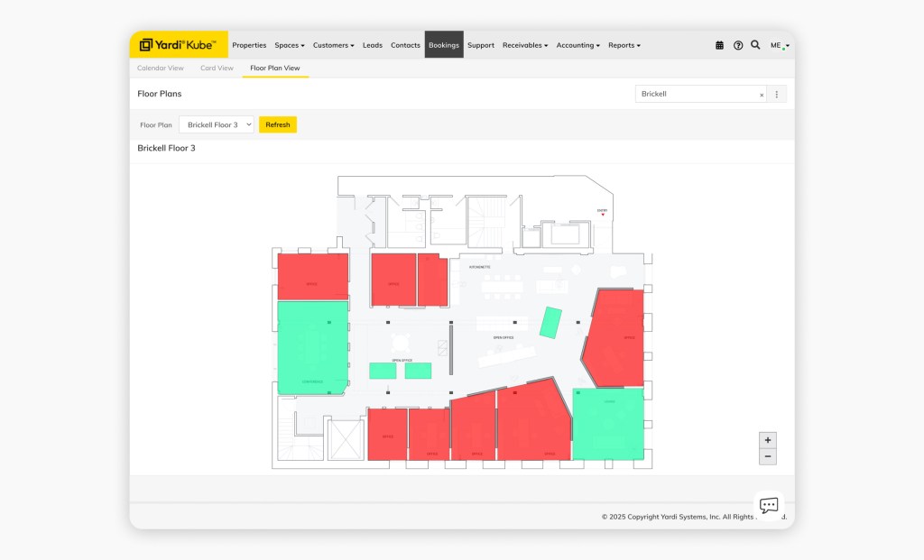Switch to the Calendar View tab

(x=160, y=68)
